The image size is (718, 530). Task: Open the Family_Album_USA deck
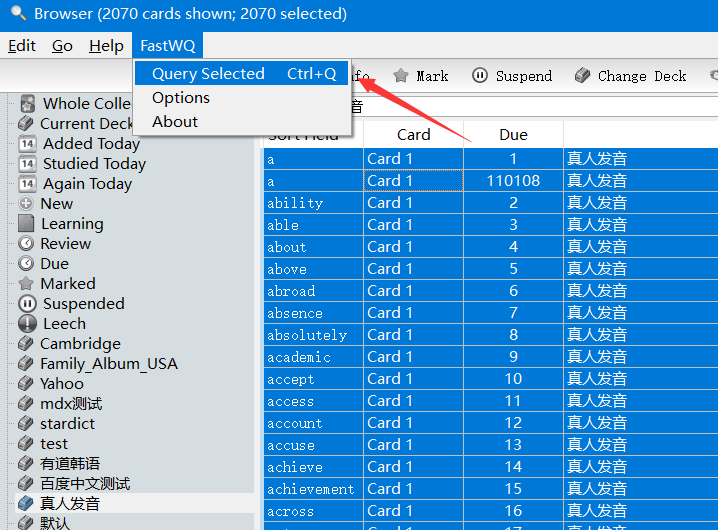coord(108,364)
